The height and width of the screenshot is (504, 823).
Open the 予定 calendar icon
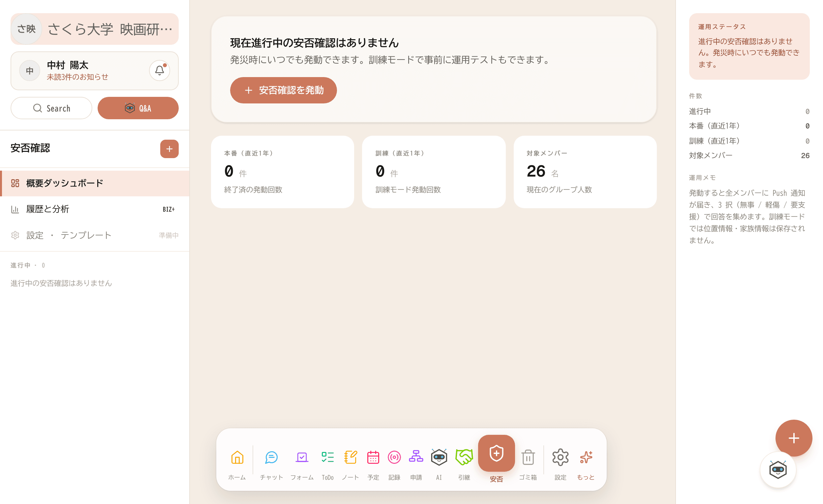pos(373,457)
